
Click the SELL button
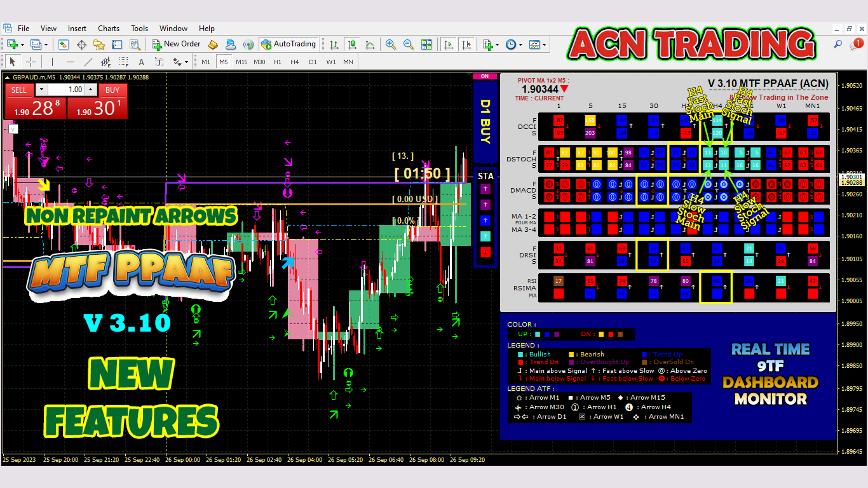19,90
